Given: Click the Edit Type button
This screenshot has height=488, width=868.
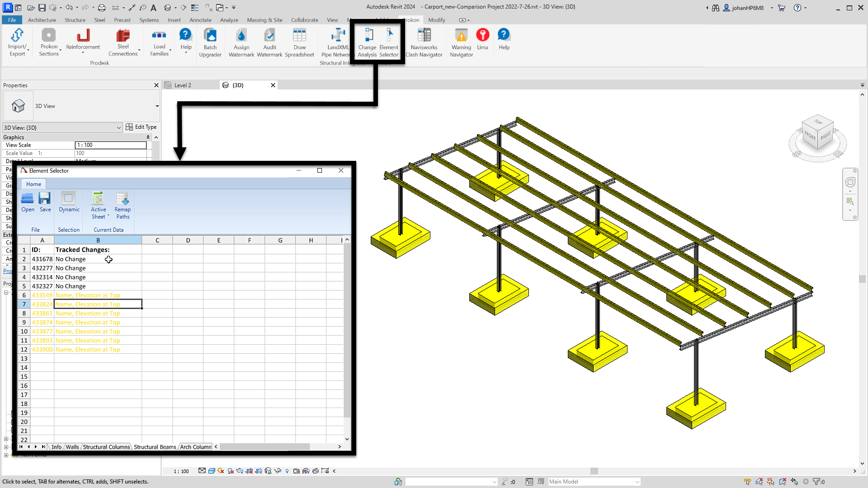Looking at the screenshot, I should (141, 127).
